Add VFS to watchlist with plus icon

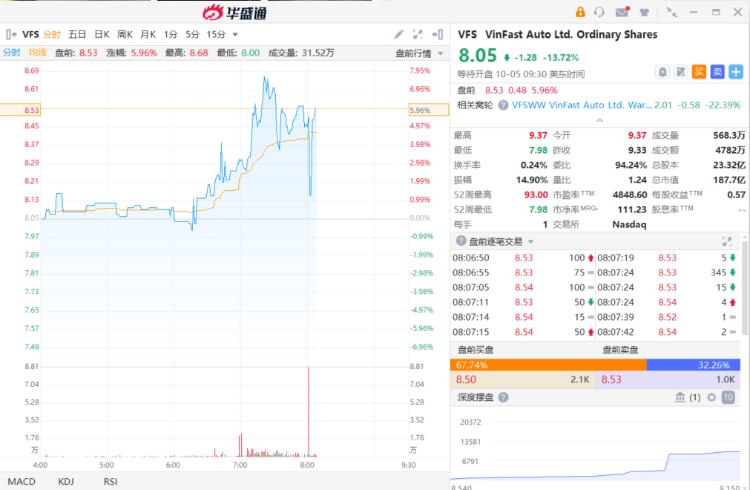point(736,72)
